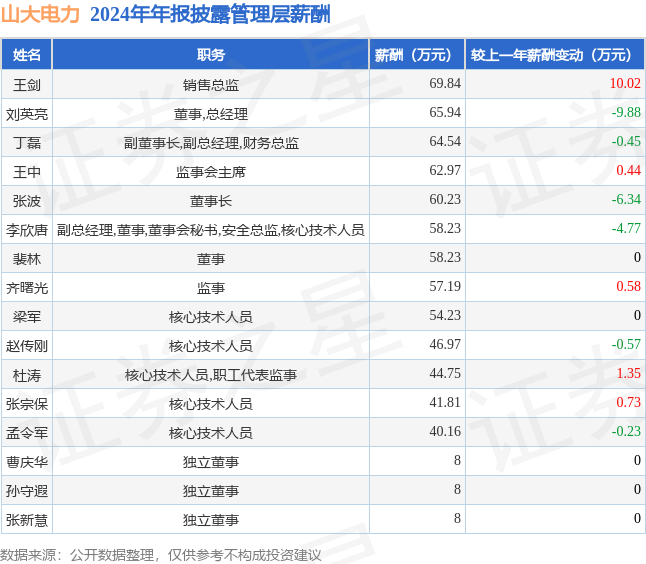The width and height of the screenshot is (646, 564).
Task: Click salary value 54.23
Action: [445, 315]
